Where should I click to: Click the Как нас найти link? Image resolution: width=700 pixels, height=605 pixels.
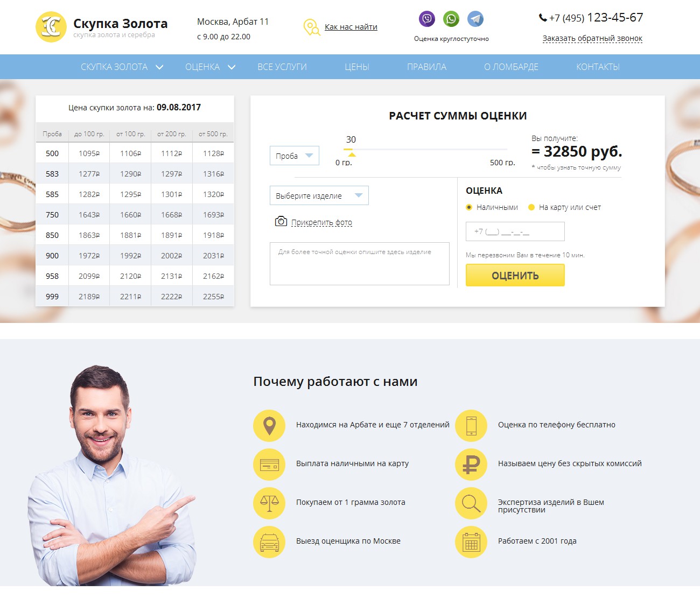tap(351, 27)
